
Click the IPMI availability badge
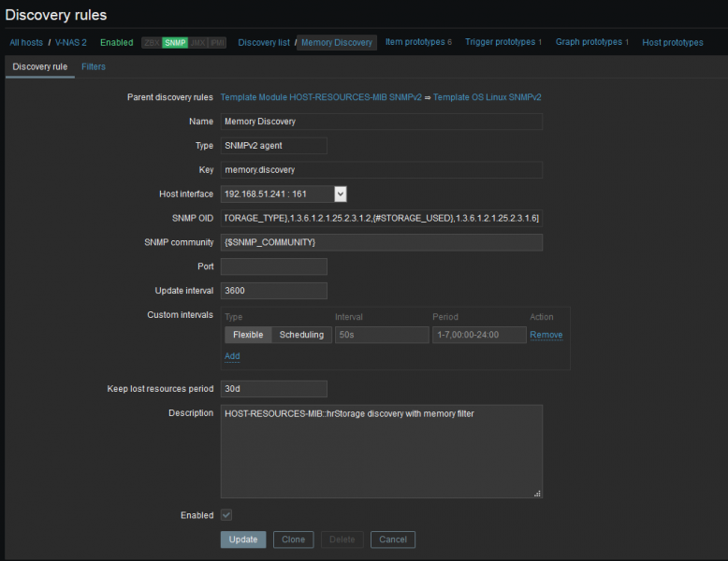click(x=216, y=43)
